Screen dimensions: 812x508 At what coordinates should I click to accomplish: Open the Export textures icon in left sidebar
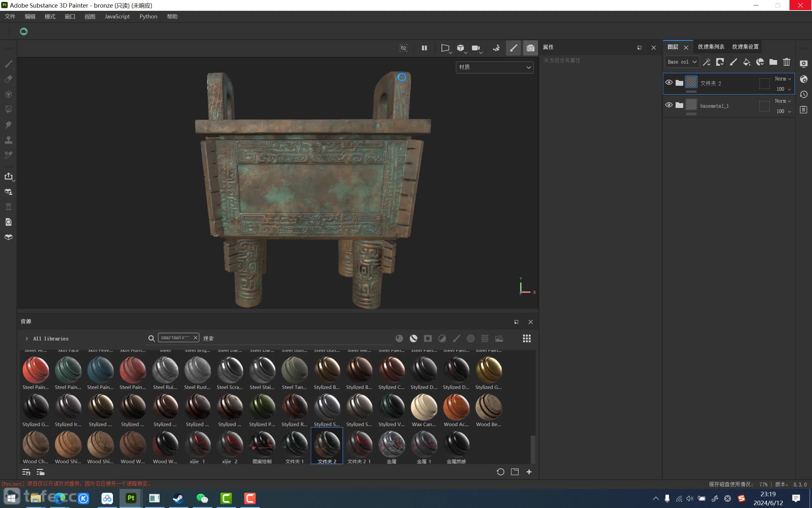9,177
